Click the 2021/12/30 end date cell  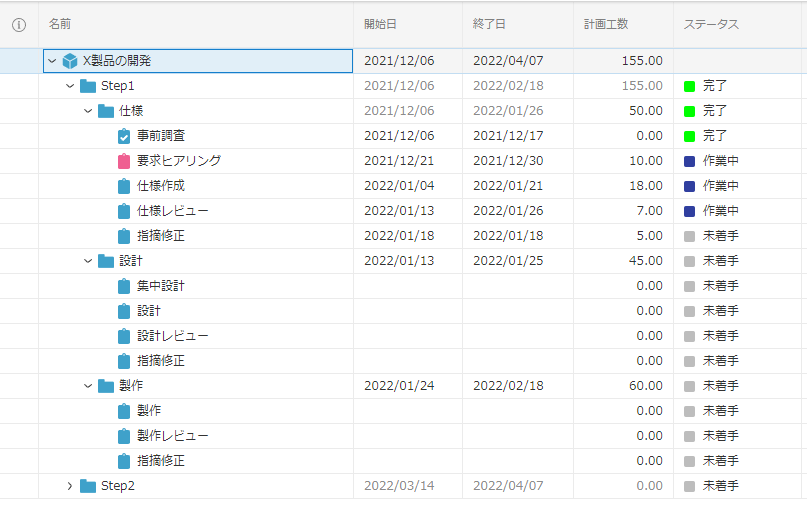coord(510,161)
